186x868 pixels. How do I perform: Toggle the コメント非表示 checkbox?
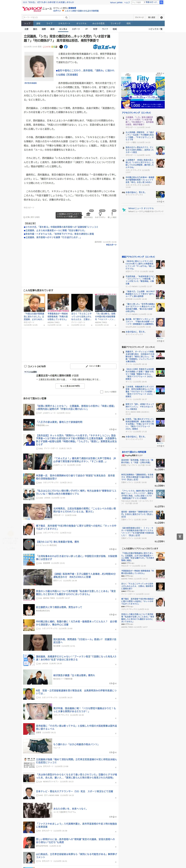102,392
